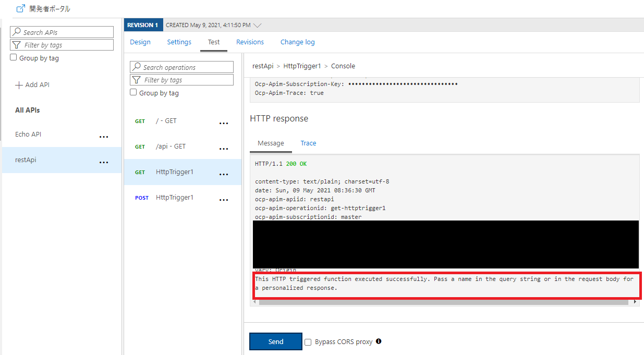
Task: Switch to the Design tab
Action: point(140,42)
